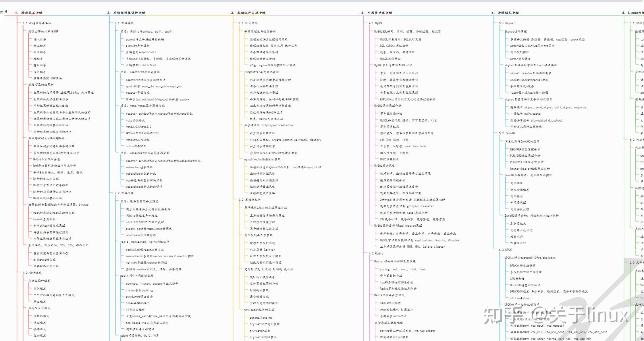Select the 'King式四元组' create/commit/callback node
The image size is (644, 341).
point(285,140)
